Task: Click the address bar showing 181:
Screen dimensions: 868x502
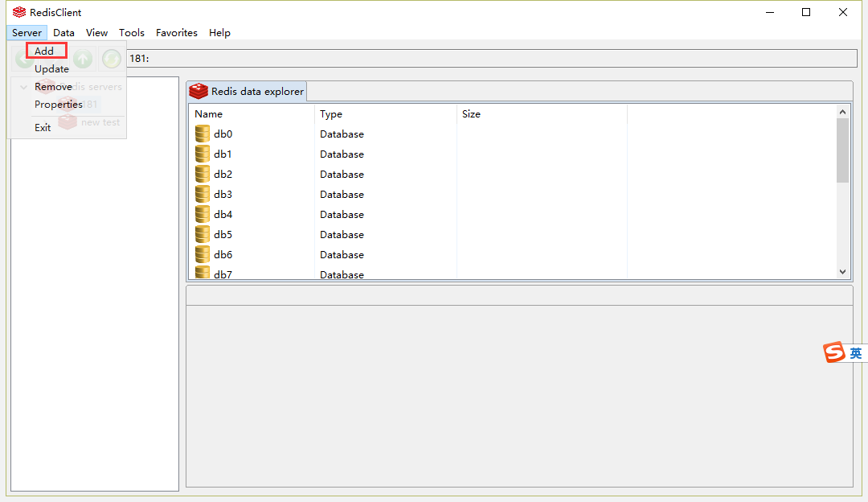Action: (x=492, y=58)
